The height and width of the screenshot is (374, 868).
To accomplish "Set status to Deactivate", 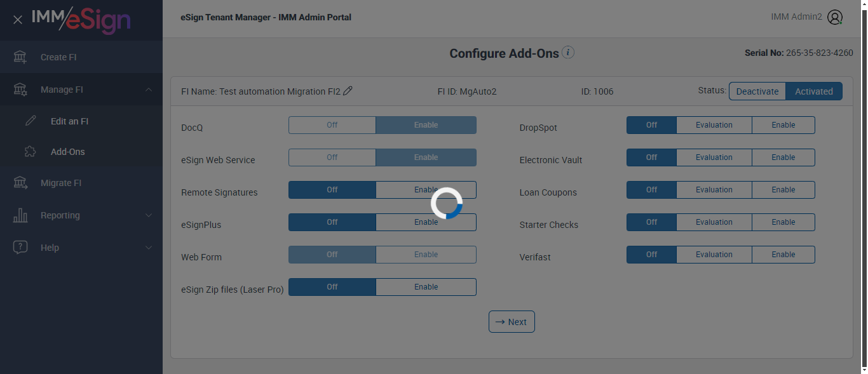I will [x=757, y=91].
